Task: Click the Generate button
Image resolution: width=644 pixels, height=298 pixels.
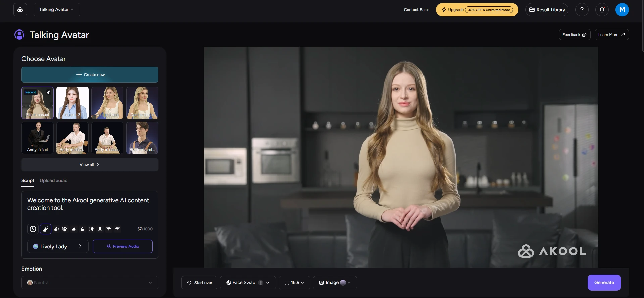Action: coord(604,283)
